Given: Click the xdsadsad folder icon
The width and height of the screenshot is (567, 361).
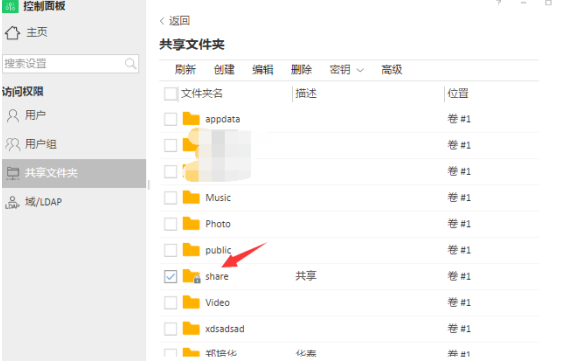Looking at the screenshot, I should pyautogui.click(x=191, y=328).
